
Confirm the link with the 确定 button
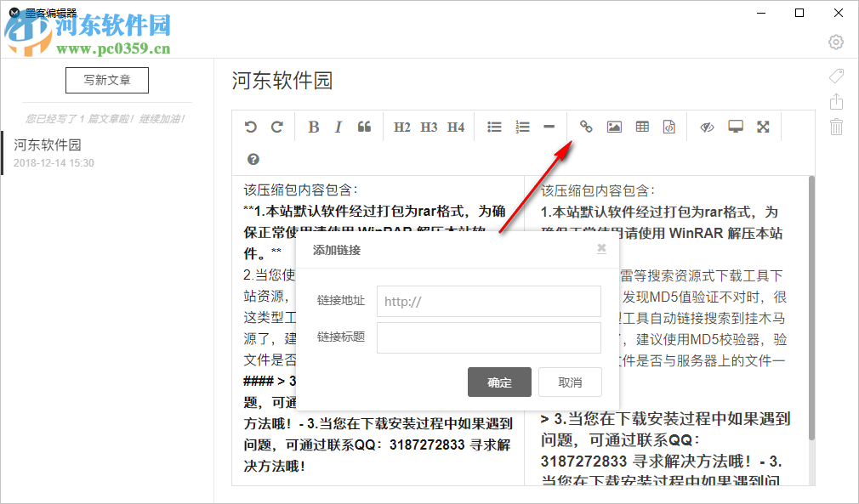tap(499, 382)
